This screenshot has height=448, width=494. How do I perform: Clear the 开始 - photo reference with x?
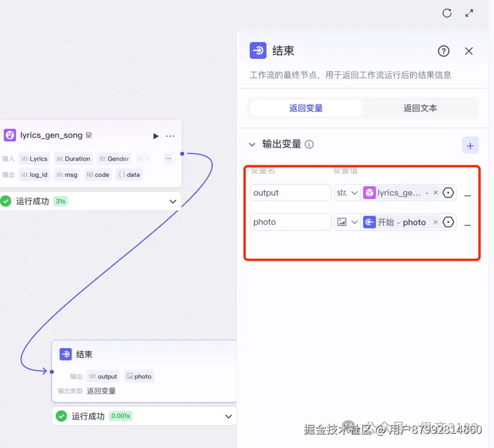[x=435, y=222]
